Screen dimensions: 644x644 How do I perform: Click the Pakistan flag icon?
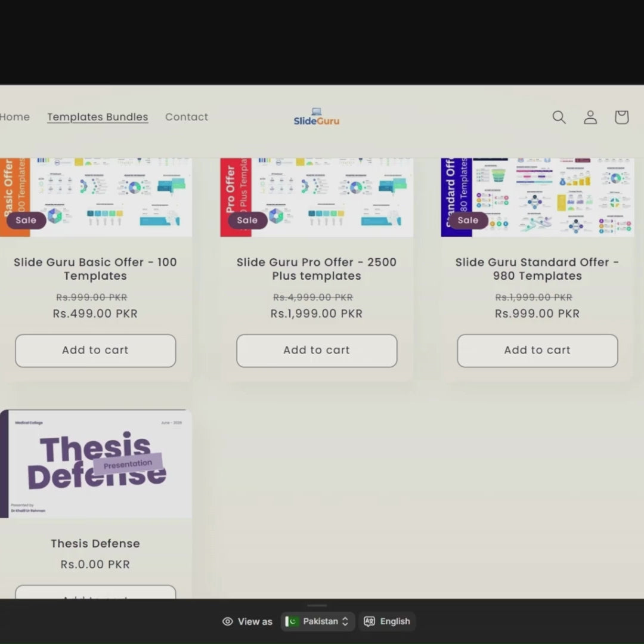click(x=292, y=621)
